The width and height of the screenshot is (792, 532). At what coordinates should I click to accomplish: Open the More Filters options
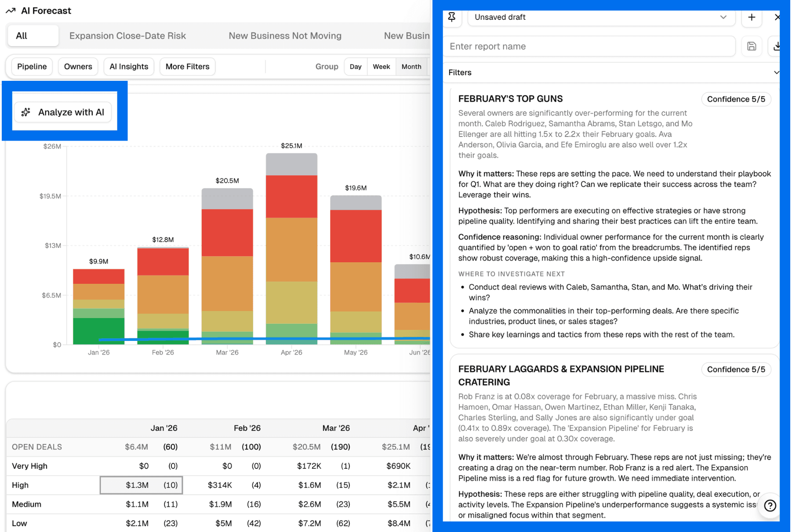(x=187, y=66)
